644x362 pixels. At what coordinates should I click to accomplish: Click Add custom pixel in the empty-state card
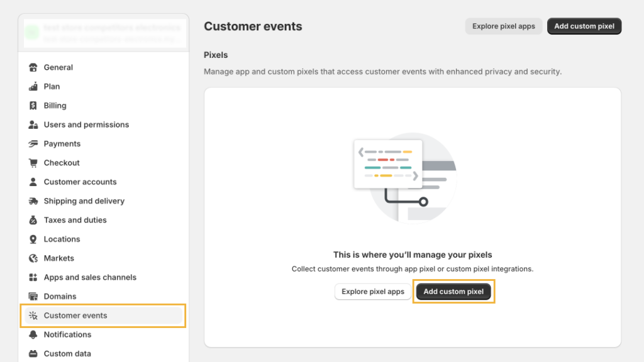click(x=453, y=292)
